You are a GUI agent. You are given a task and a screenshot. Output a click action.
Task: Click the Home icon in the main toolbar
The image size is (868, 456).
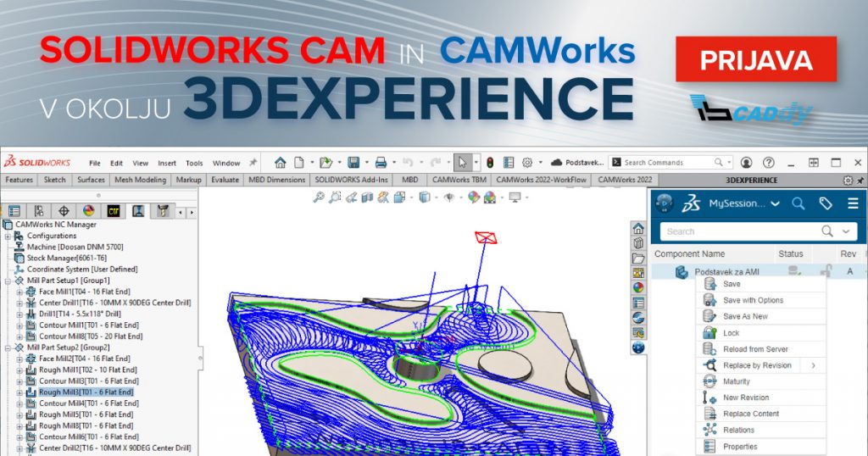(280, 163)
